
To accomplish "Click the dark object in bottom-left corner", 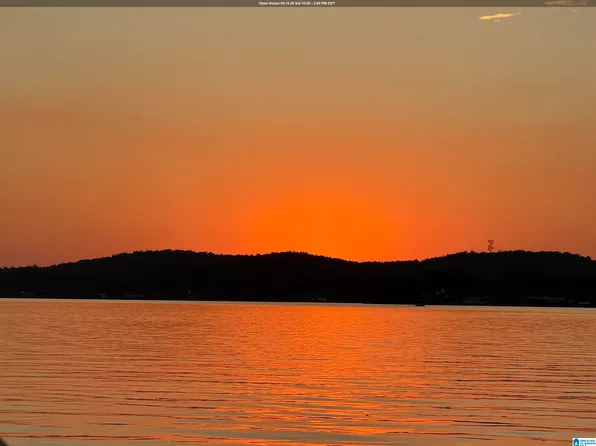I will click(x=3, y=442).
